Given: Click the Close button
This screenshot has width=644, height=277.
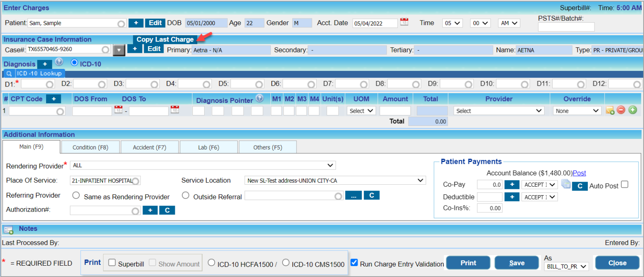Looking at the screenshot, I should tap(617, 263).
